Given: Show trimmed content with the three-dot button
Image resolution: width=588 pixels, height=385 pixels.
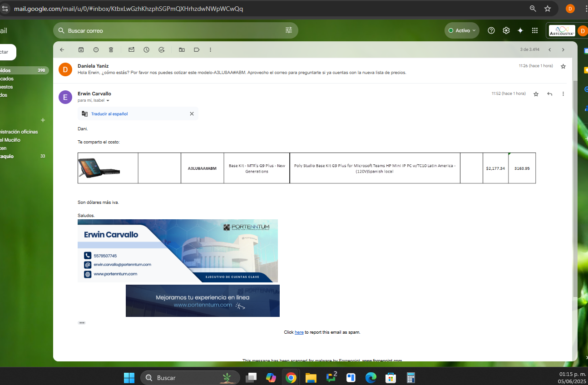Looking at the screenshot, I should pyautogui.click(x=82, y=323).
